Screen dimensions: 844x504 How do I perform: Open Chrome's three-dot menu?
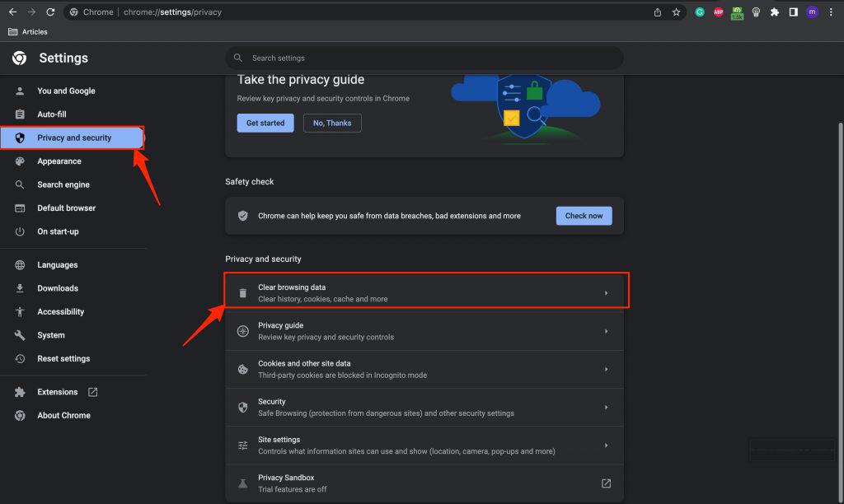[x=831, y=12]
